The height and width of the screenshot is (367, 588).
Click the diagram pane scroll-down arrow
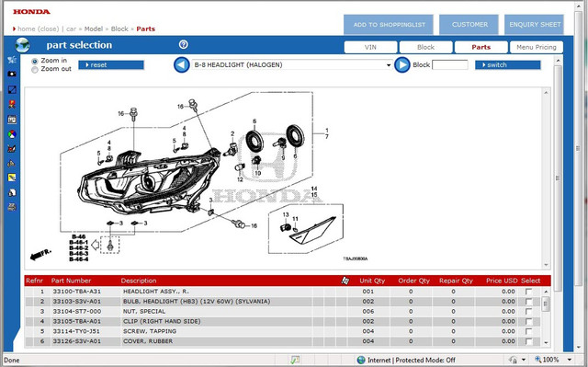click(546, 265)
